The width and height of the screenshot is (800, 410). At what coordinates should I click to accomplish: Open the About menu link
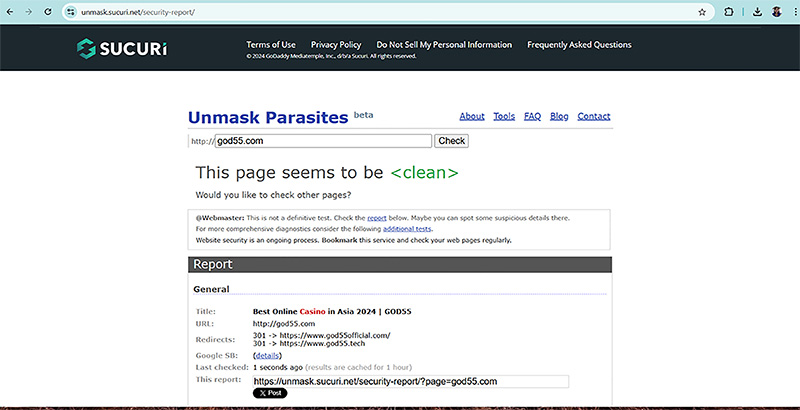point(472,116)
